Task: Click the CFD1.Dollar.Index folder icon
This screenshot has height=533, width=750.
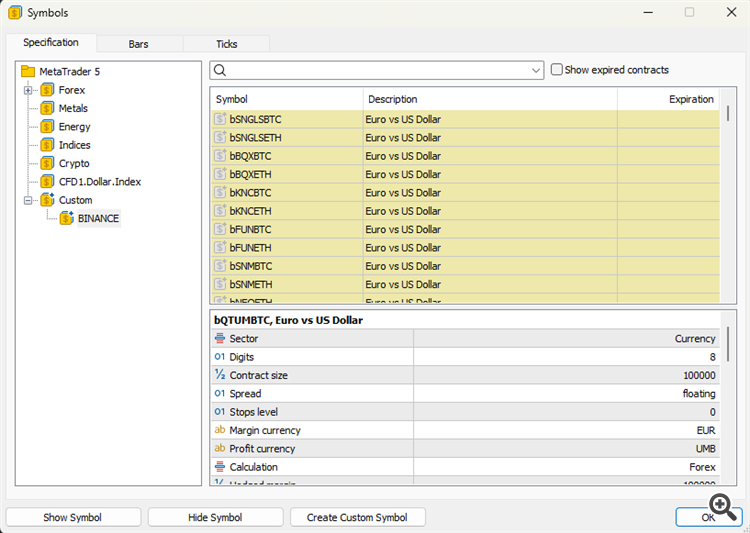Action: (47, 182)
